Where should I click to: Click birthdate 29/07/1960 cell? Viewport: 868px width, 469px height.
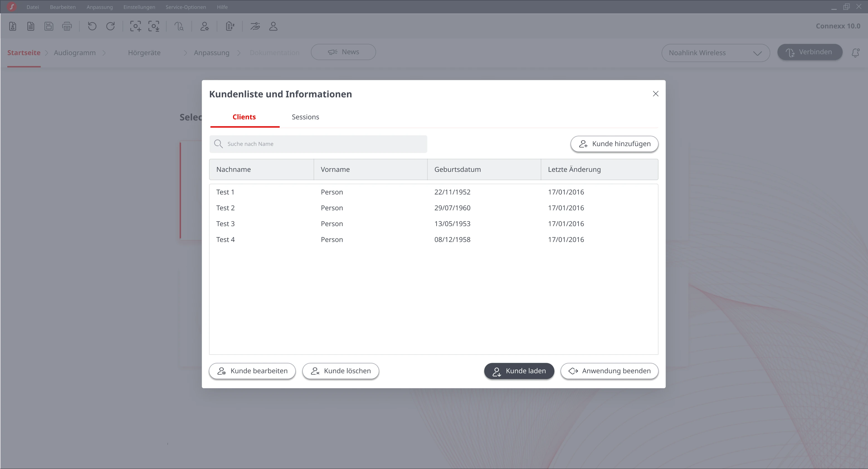(452, 208)
